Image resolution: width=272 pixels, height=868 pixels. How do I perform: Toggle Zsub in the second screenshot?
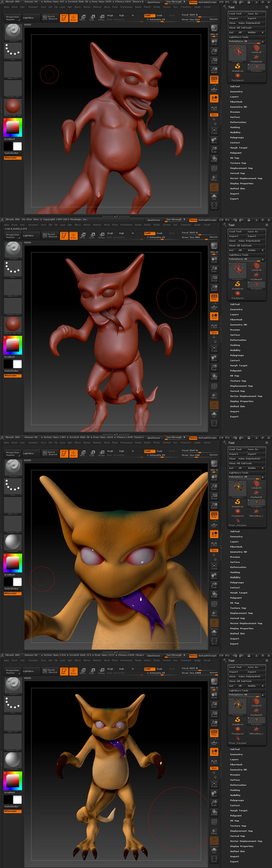point(159,233)
